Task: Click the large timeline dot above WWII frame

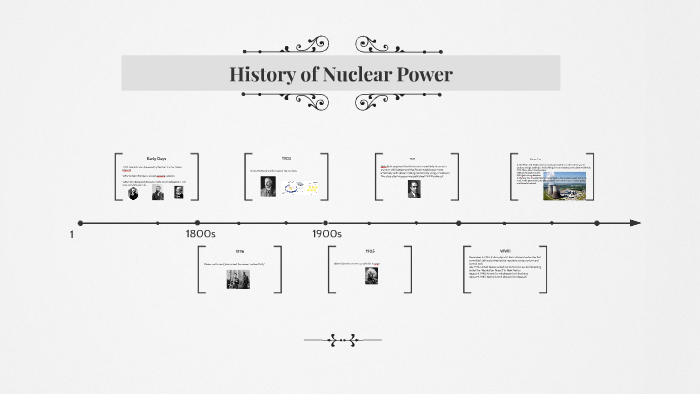Action: (459, 223)
